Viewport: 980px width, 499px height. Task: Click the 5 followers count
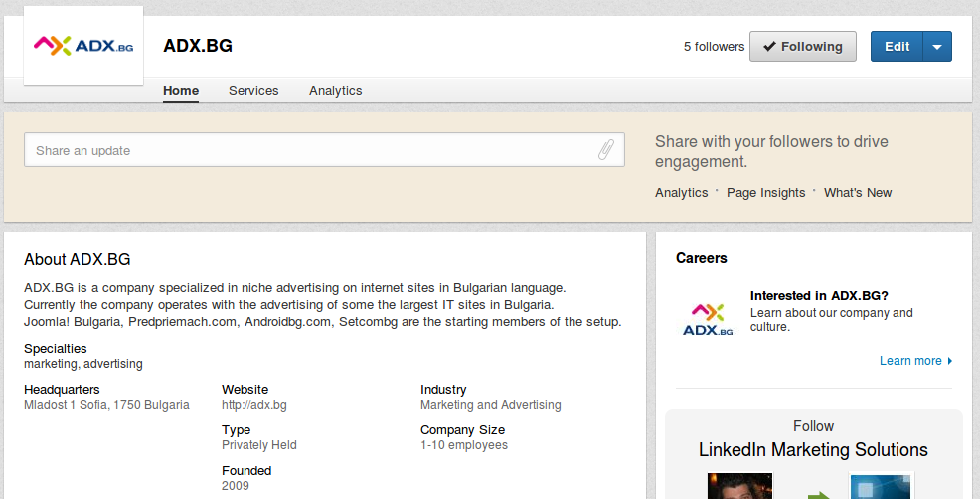tap(714, 47)
